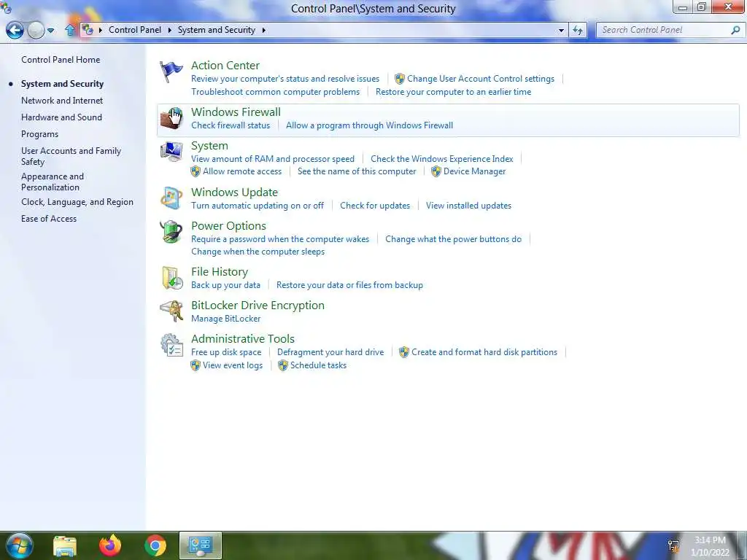Viewport: 747px width, 560px height.
Task: Select Network and Internet in the sidebar
Action: (62, 101)
